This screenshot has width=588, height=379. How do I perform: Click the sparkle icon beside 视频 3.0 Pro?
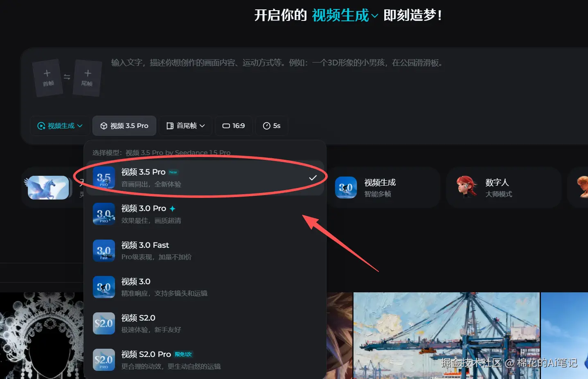172,209
